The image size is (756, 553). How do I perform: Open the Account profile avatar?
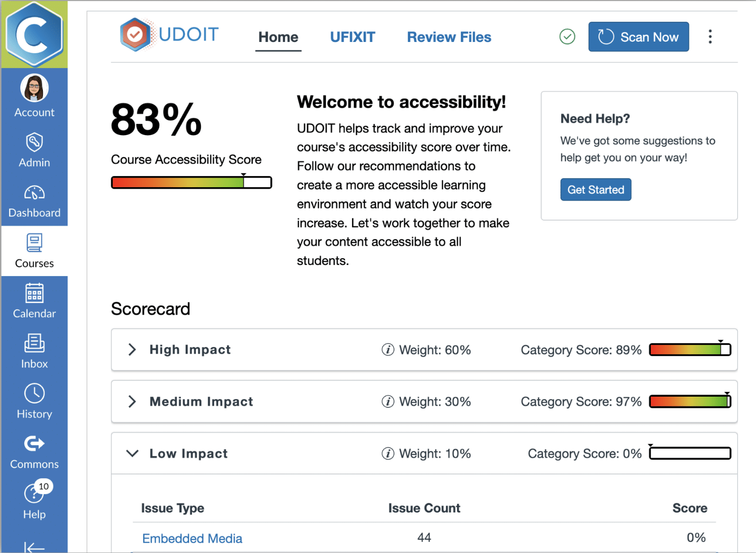[x=34, y=88]
